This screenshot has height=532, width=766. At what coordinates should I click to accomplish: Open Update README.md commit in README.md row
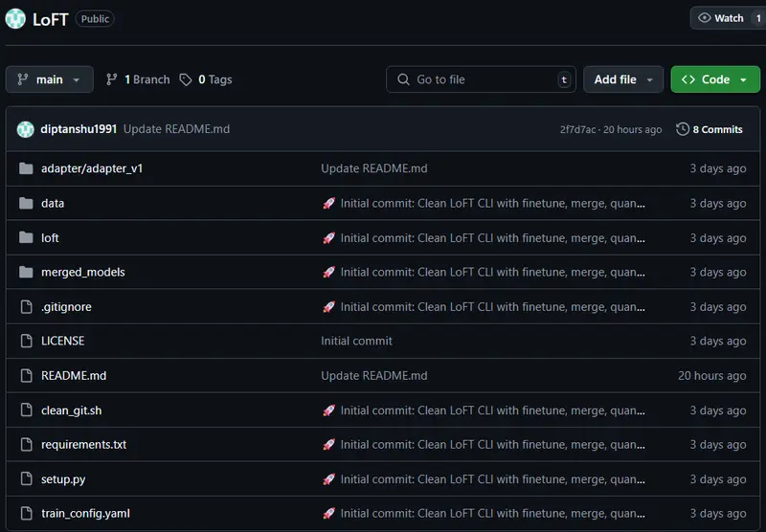point(374,375)
